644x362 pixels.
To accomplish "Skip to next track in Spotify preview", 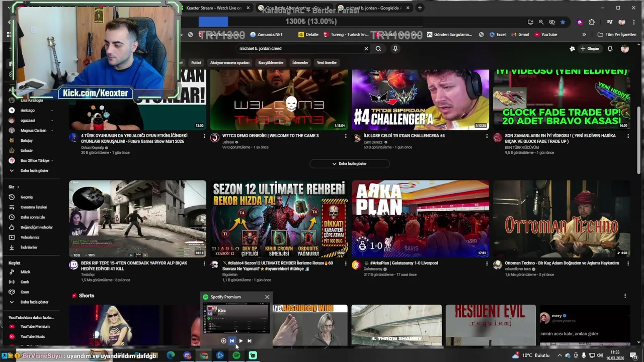I will coord(249,341).
